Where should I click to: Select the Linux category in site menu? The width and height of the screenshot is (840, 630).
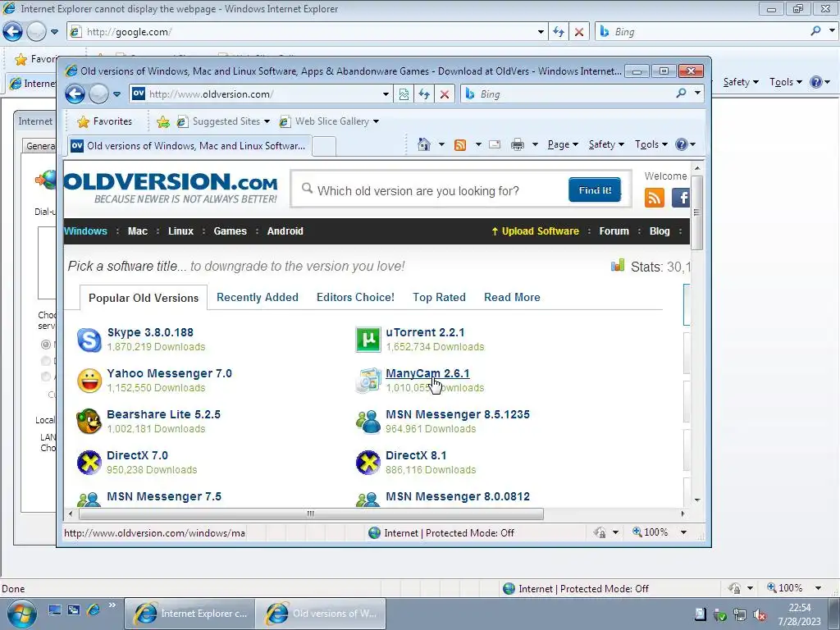coord(180,231)
